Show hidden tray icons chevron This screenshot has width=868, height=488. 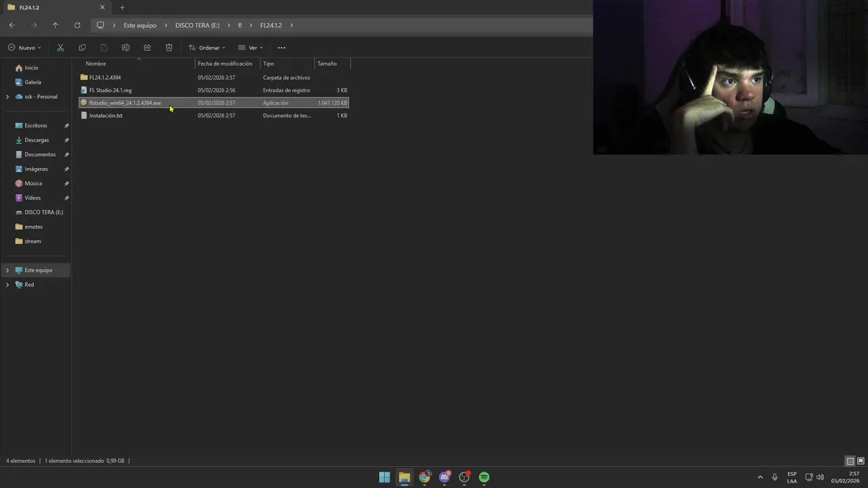(x=760, y=477)
